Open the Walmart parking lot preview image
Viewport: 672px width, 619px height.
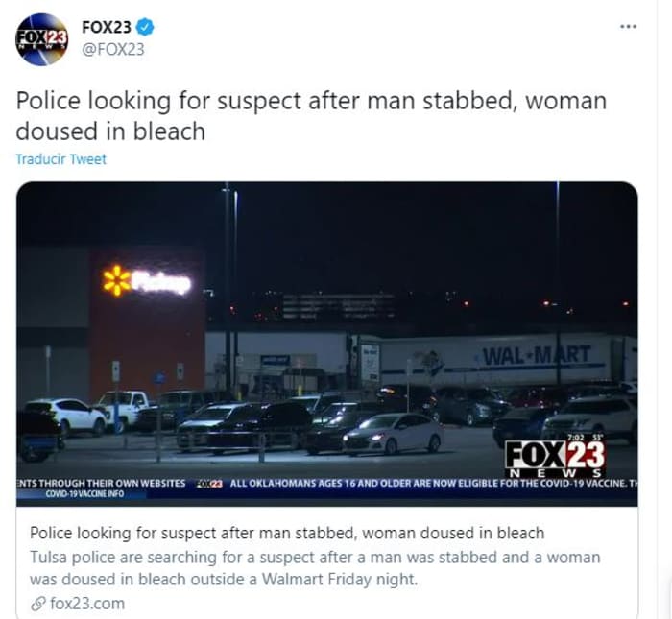pos(327,344)
